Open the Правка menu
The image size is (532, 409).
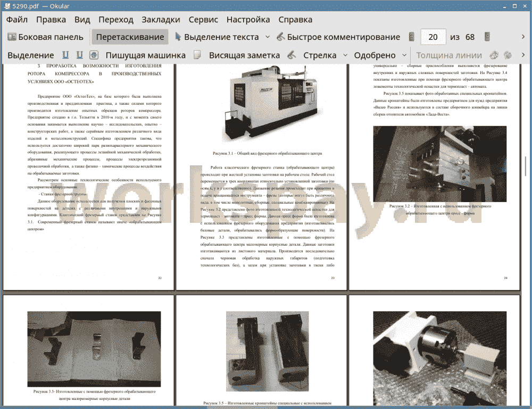click(51, 20)
